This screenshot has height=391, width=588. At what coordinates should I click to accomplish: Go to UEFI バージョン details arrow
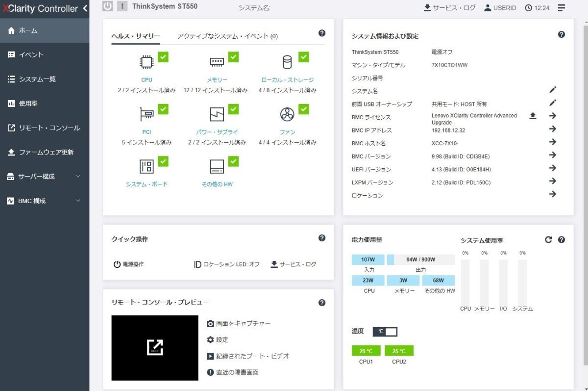tap(553, 168)
